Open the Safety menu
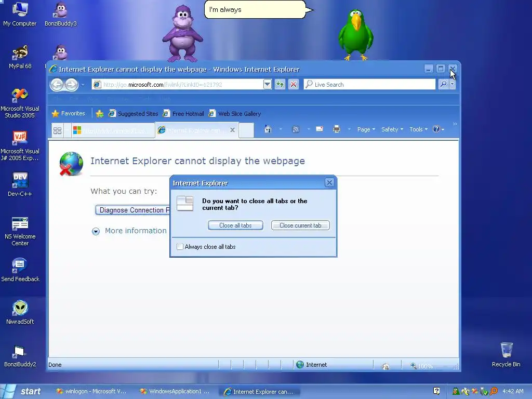 coord(392,129)
